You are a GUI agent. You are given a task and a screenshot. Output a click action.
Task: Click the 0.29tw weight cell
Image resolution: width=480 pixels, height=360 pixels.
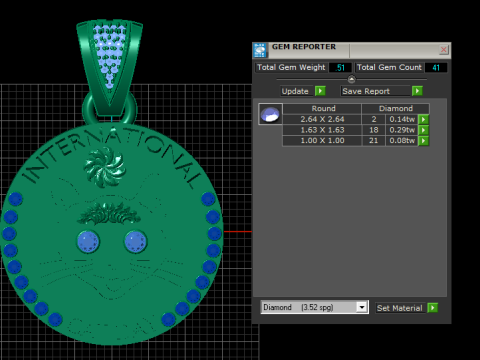(402, 130)
